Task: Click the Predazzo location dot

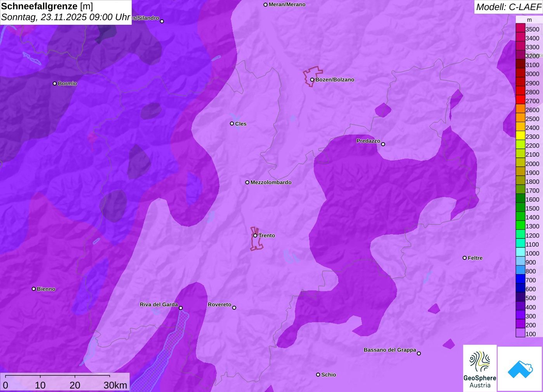Action: point(383,144)
